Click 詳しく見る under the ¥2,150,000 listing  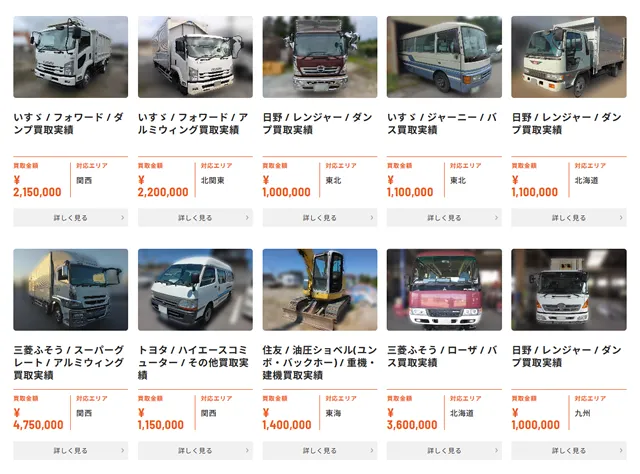click(x=71, y=218)
